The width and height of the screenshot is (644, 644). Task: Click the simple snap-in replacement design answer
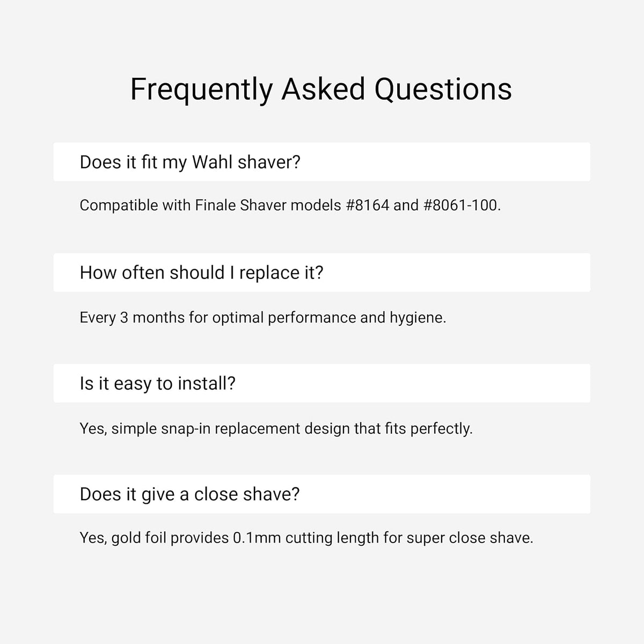coord(276,429)
